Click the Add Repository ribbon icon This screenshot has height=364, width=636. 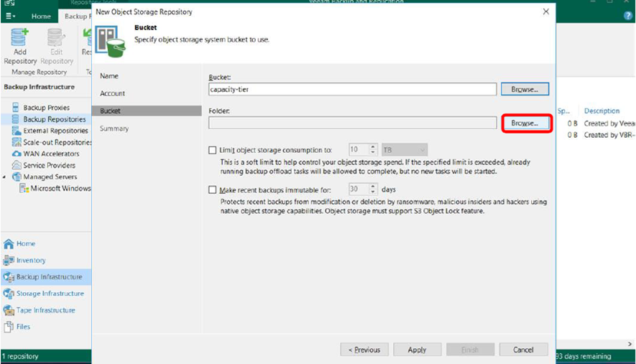19,37
